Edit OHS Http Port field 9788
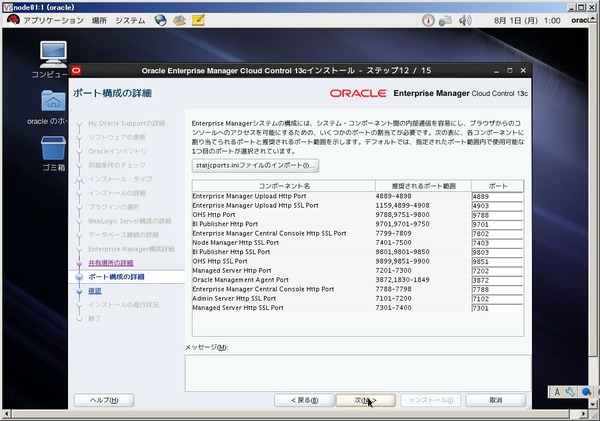 [497, 215]
